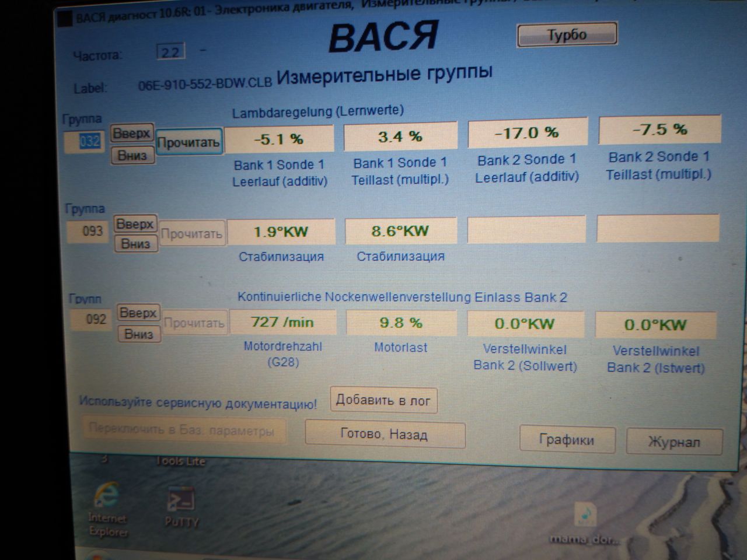Click the -5.1 % value field
Image resolution: width=747 pixels, height=560 pixels.
tap(279, 139)
